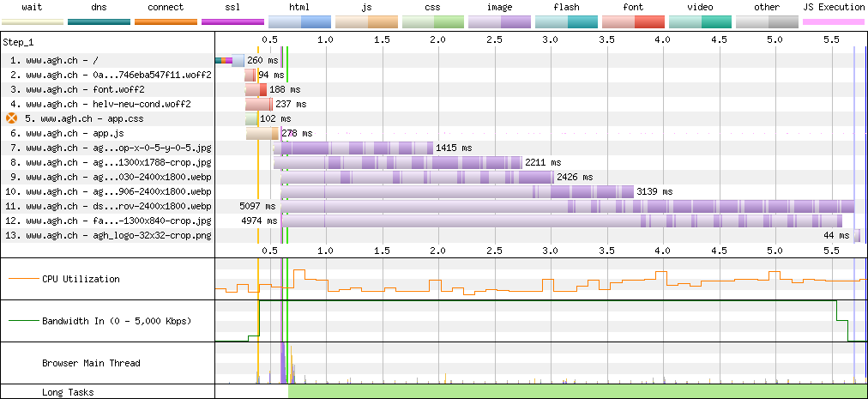Click the helv-neu-cond.woff2 font request bar
This screenshot has width=868, height=399.
click(259, 104)
